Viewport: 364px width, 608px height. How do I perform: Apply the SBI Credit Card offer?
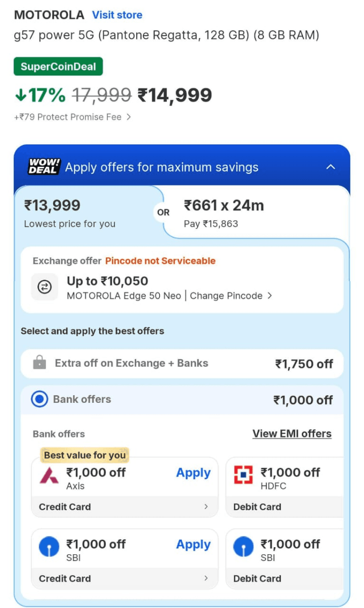coord(193,545)
